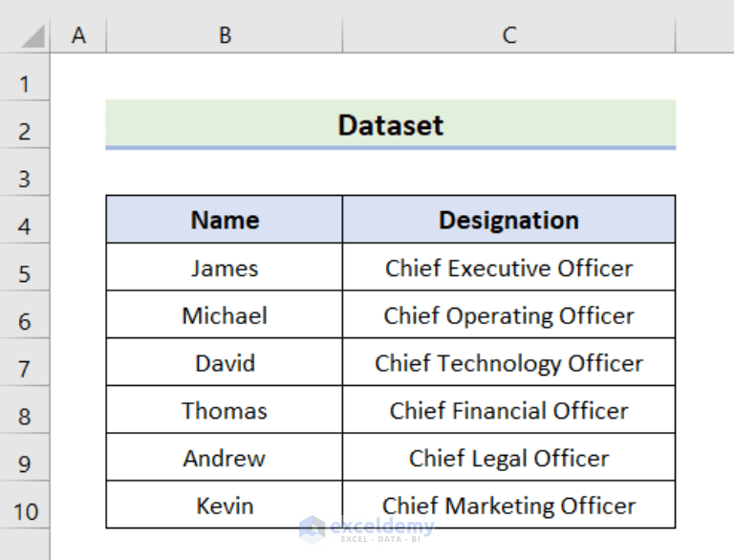Screen dimensions: 734x560
Task: Select row 5 header
Action: 24,268
